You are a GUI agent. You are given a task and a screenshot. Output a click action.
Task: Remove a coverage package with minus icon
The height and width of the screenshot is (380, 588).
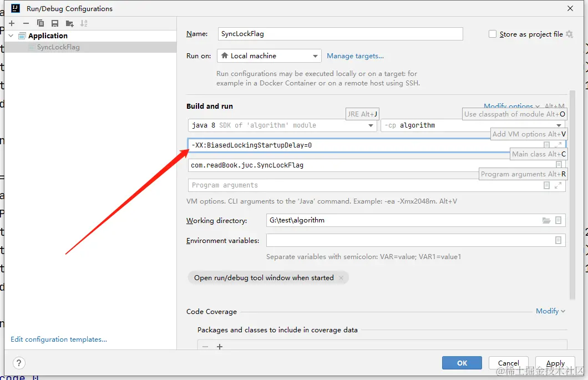click(205, 347)
